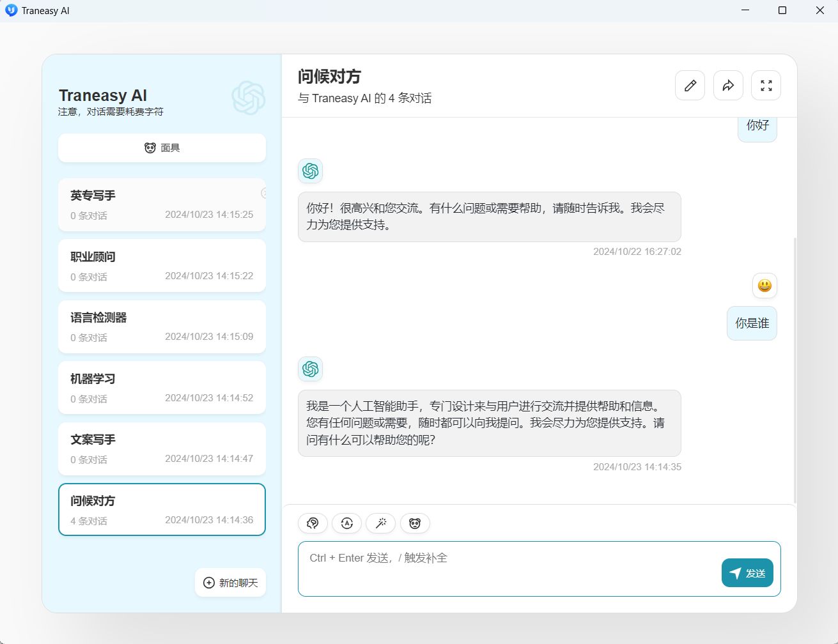The width and height of the screenshot is (838, 644).
Task: Start a new chat with 新的聊天
Action: pyautogui.click(x=230, y=582)
